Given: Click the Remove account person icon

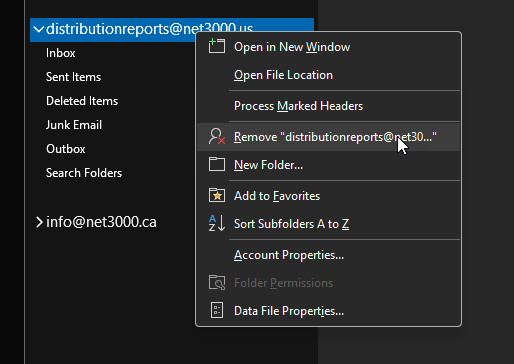Looking at the screenshot, I should (217, 136).
